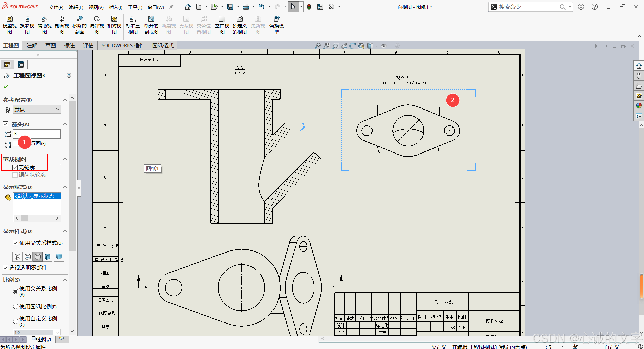Open the 文件(F) menu

point(56,7)
